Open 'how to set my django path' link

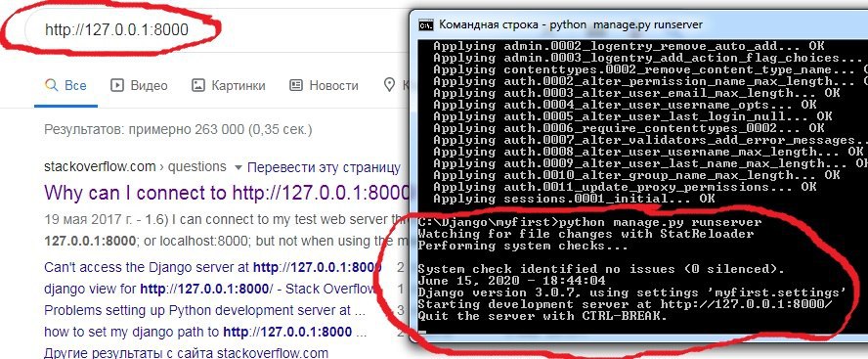(205, 333)
